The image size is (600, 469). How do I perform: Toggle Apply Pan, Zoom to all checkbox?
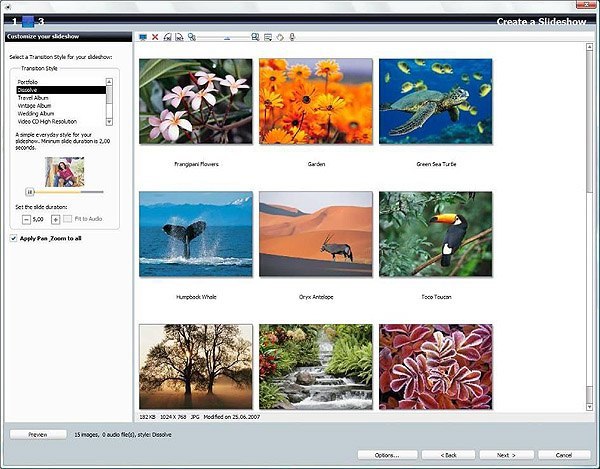(x=13, y=238)
